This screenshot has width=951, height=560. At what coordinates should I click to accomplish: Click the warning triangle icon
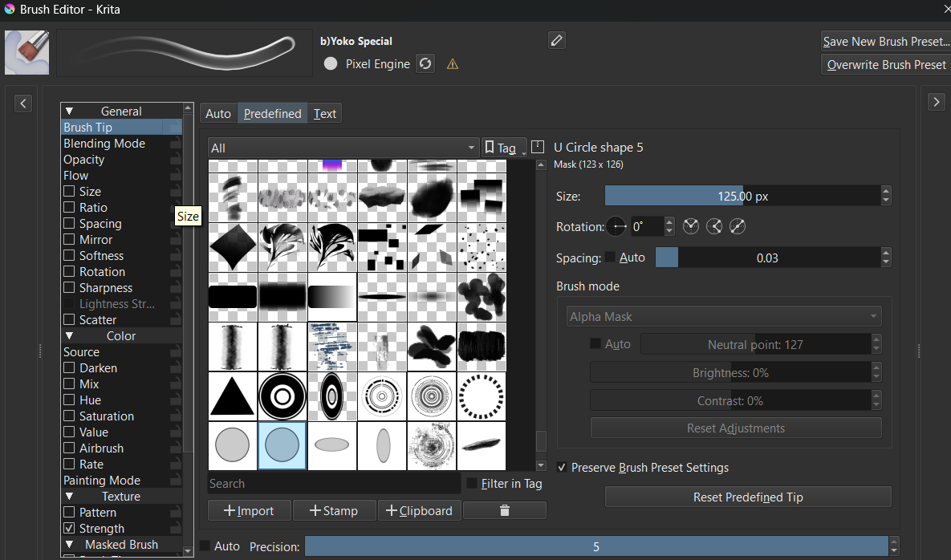(x=453, y=64)
